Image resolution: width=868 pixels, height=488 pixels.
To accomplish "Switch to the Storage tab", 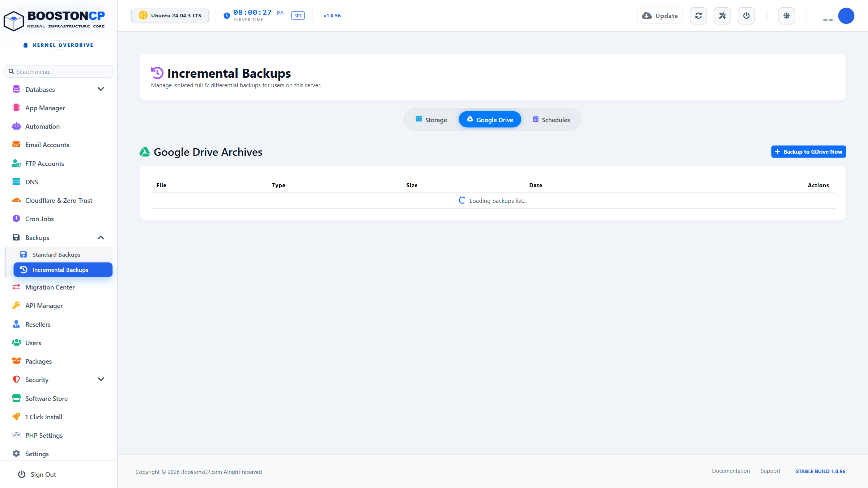I will click(431, 120).
